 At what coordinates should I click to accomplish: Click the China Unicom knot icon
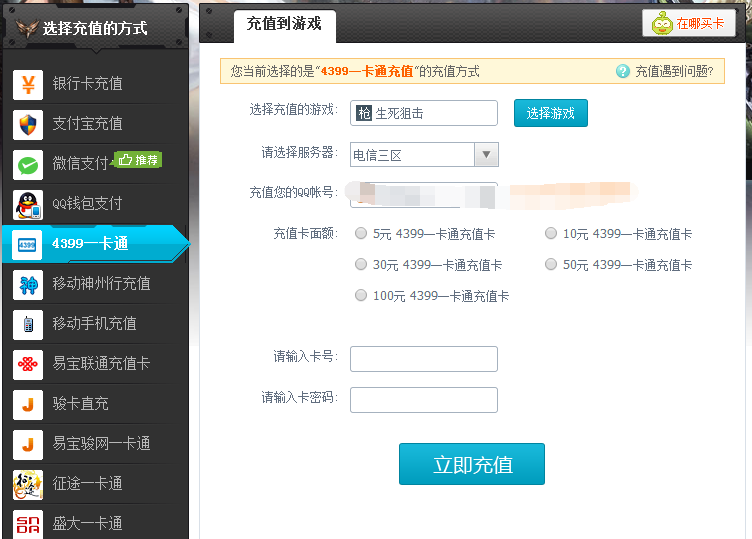pyautogui.click(x=28, y=364)
